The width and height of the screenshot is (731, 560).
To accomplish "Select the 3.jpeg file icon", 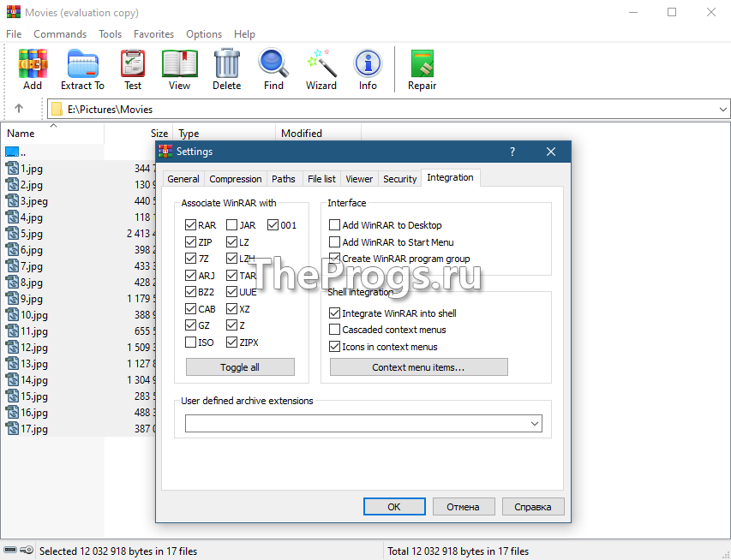I will pyautogui.click(x=12, y=201).
